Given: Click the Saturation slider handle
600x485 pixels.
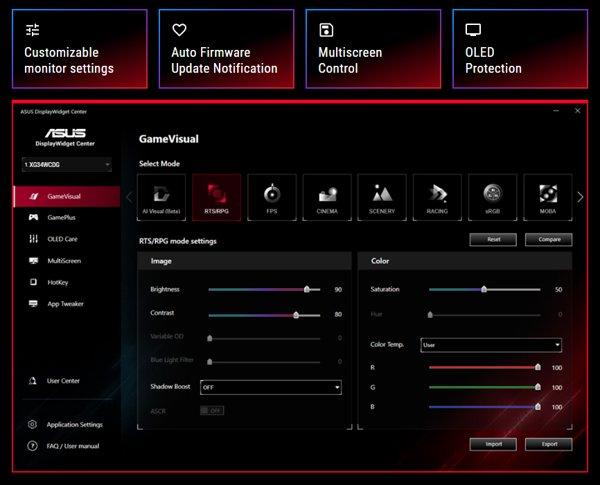Looking at the screenshot, I should coord(484,289).
